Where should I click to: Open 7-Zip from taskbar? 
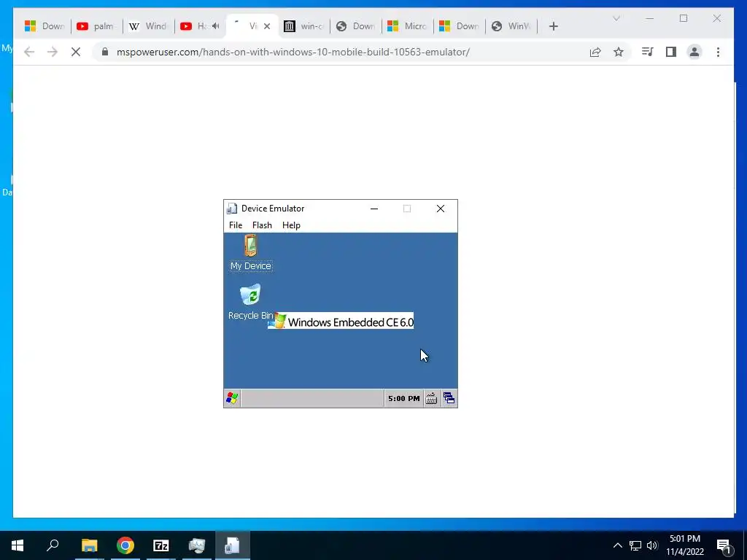point(161,545)
